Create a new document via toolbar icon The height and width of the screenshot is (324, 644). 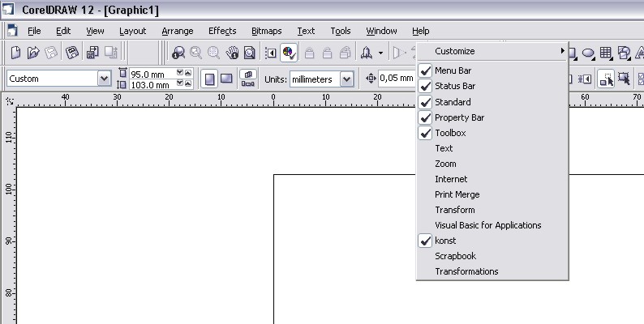pyautogui.click(x=15, y=53)
